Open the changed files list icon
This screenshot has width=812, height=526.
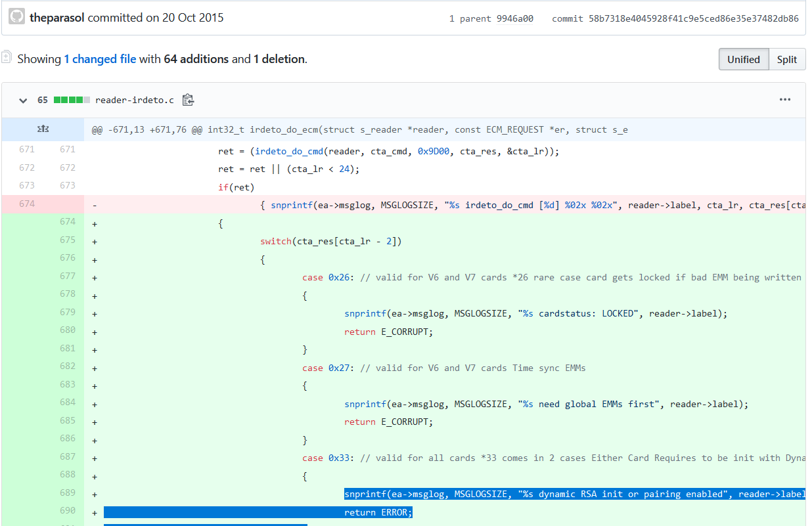click(7, 57)
